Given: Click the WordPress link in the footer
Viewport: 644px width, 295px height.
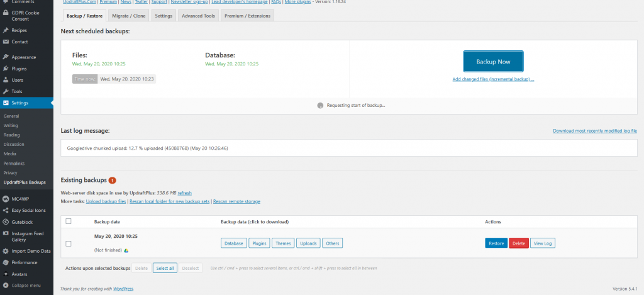Looking at the screenshot, I should 123,289.
